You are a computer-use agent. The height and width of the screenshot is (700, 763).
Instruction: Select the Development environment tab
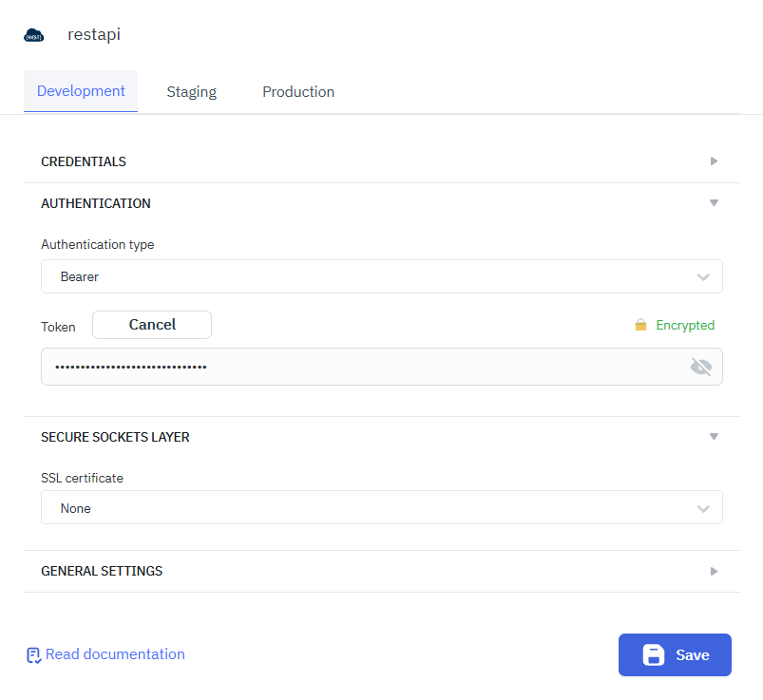(x=81, y=91)
